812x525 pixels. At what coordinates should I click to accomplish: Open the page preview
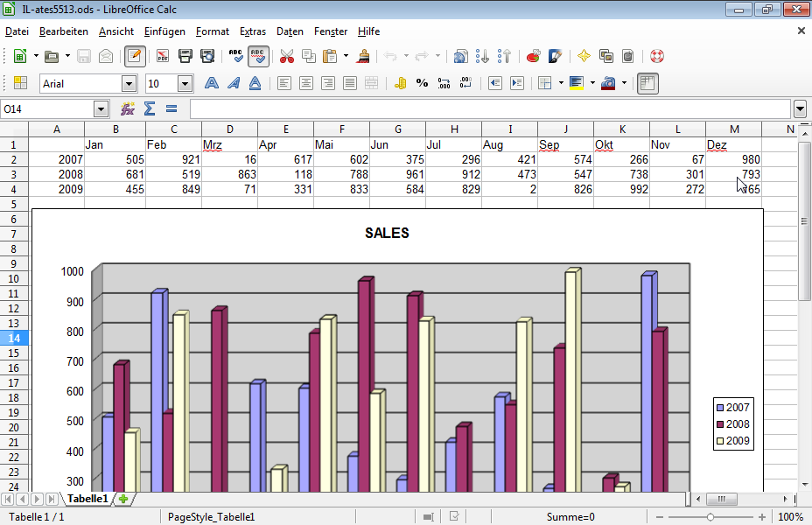tap(207, 56)
